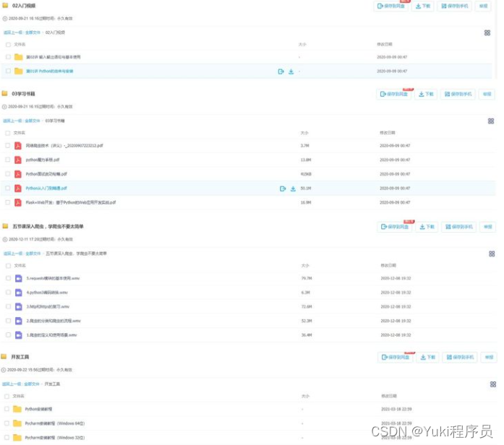Select all files in the 03学习书籍 list
Viewport: 504px width, 445px height.
coord(8,133)
